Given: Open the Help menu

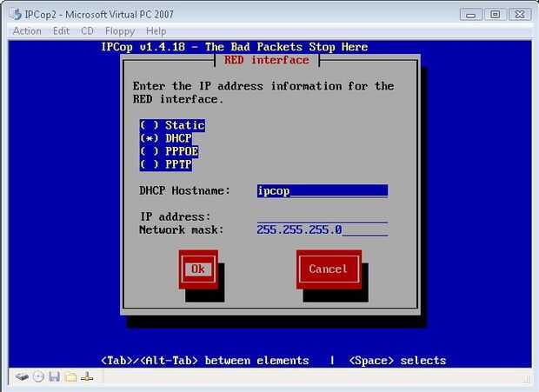Looking at the screenshot, I should [156, 31].
